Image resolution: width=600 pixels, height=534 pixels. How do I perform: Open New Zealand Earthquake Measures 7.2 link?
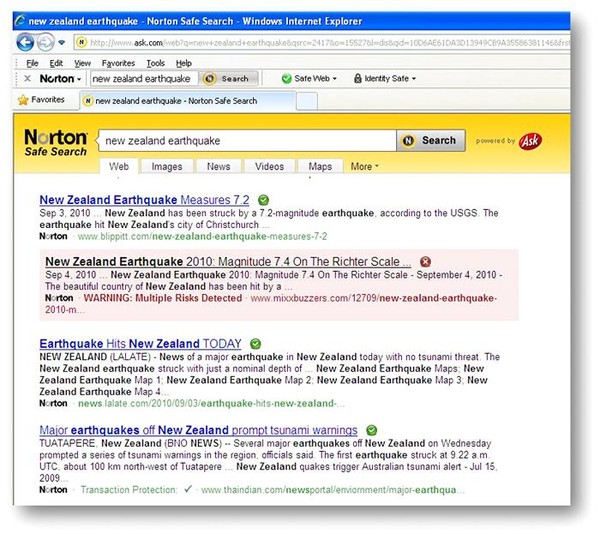pos(144,200)
